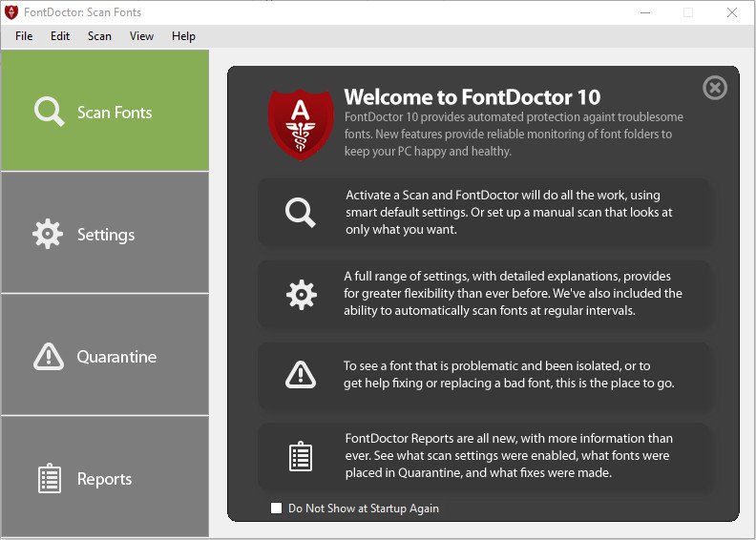Enable Do Not Show at Startup Again checkbox
756x540 pixels.
pyautogui.click(x=276, y=509)
